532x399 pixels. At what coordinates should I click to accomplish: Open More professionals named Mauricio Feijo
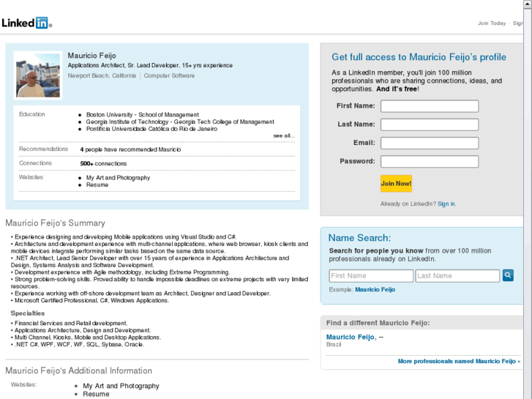coord(459,361)
